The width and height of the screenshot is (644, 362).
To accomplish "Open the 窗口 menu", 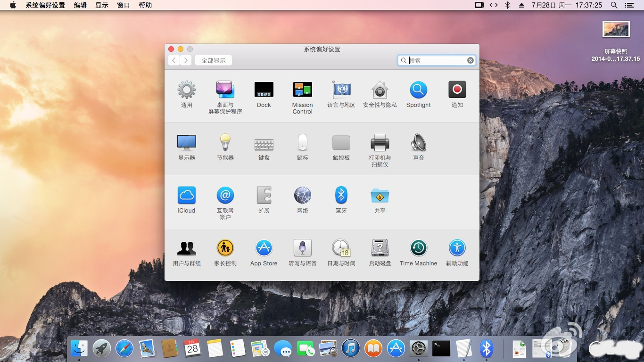I will click(x=124, y=5).
